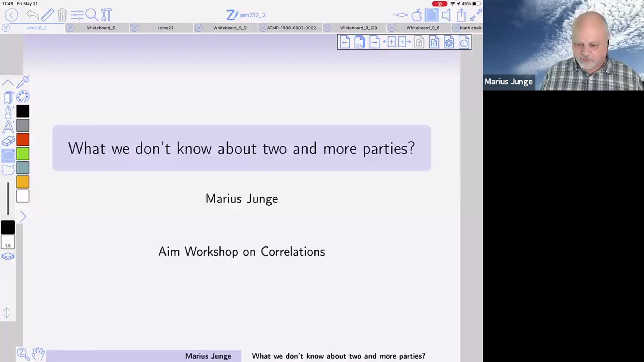Viewport: 644px width, 362px height.
Task: Collapse tool panel with up chevron
Action: [8, 83]
